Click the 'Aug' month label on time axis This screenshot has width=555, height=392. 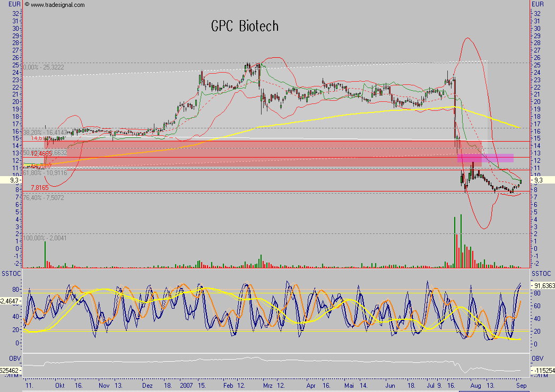[476, 385]
